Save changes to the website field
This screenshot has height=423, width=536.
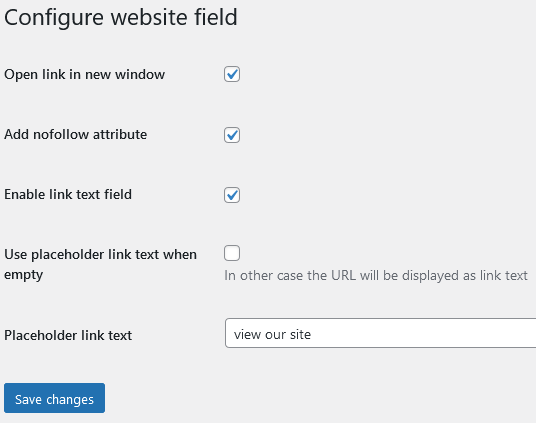tap(54, 398)
